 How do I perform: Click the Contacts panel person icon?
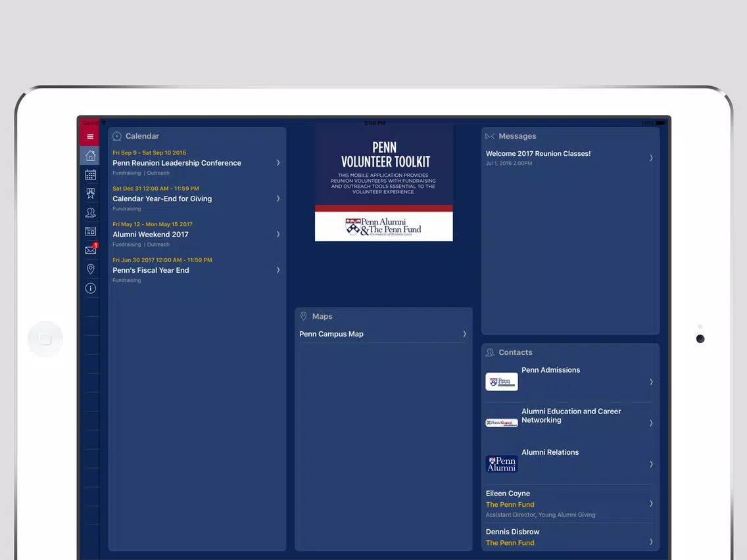click(490, 352)
